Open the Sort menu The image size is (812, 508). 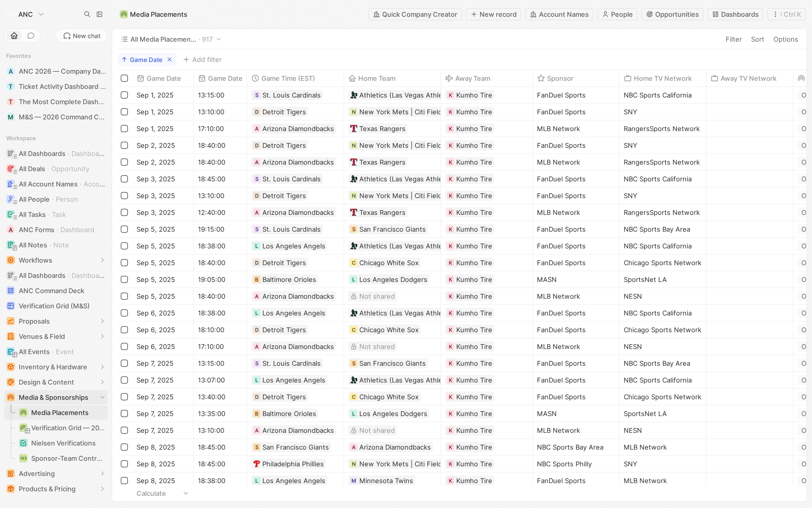757,39
